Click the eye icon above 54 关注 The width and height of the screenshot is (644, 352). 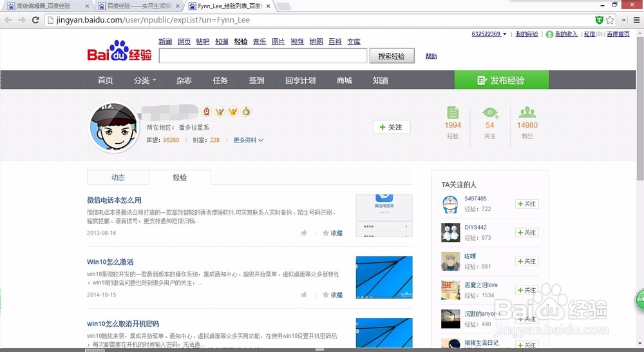490,113
